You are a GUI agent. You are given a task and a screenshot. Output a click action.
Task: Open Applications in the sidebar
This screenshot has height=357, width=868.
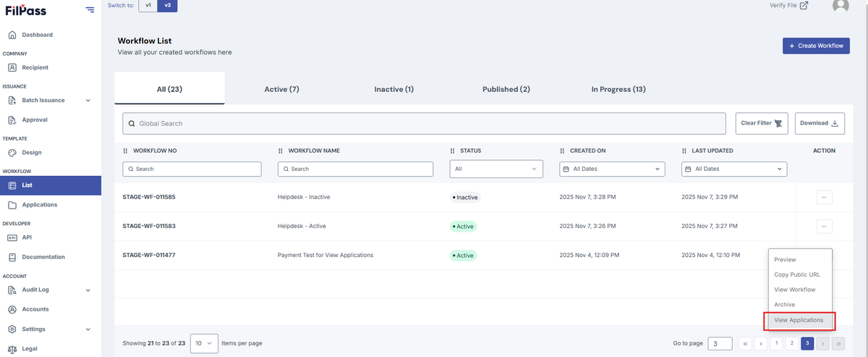click(39, 205)
